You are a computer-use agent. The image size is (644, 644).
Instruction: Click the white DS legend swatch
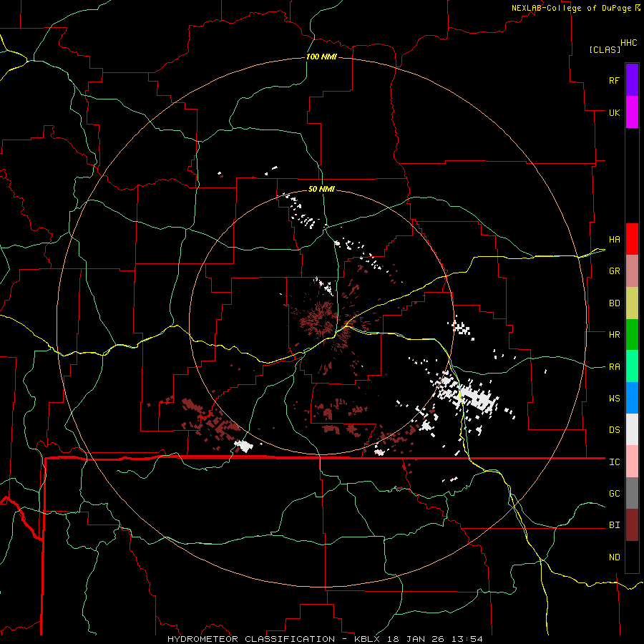click(x=632, y=429)
